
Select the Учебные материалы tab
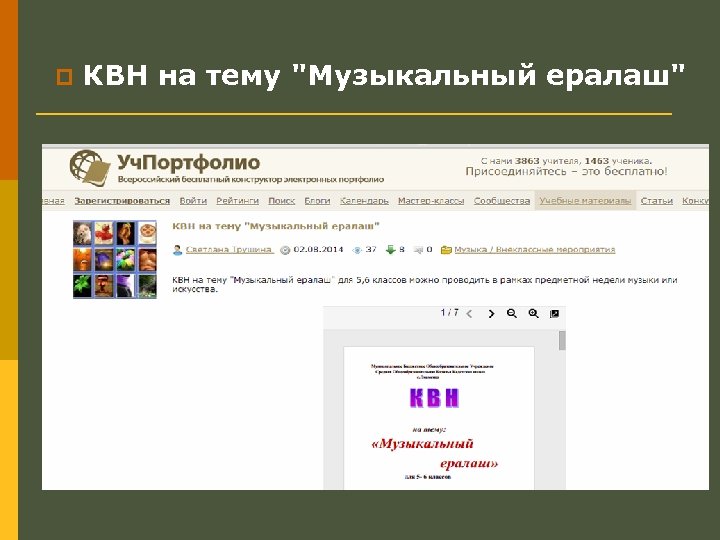pos(585,201)
